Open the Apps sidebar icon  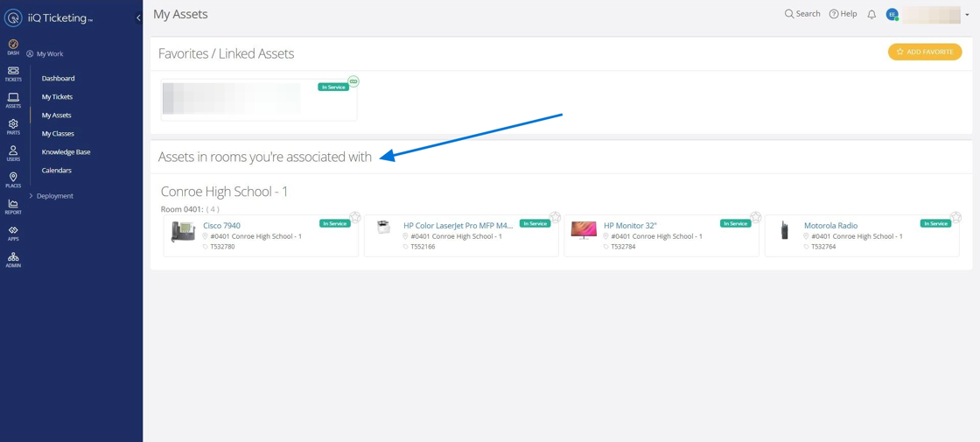[13, 233]
